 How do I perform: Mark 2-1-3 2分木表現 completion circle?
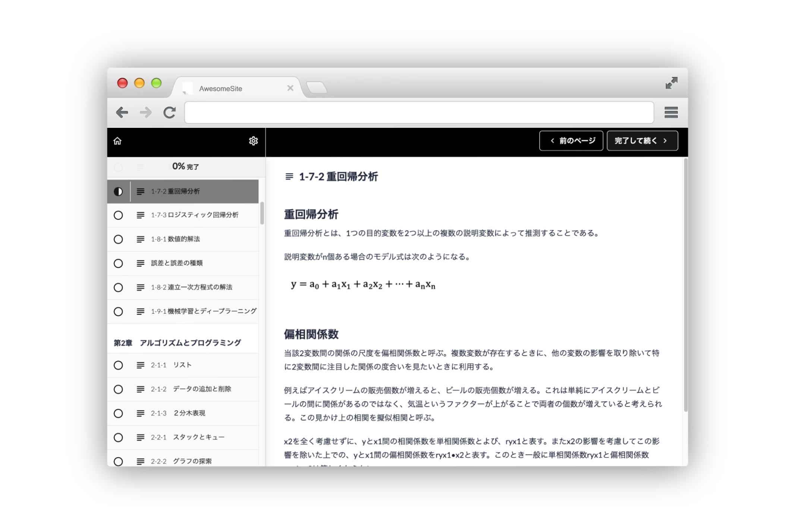pyautogui.click(x=118, y=413)
